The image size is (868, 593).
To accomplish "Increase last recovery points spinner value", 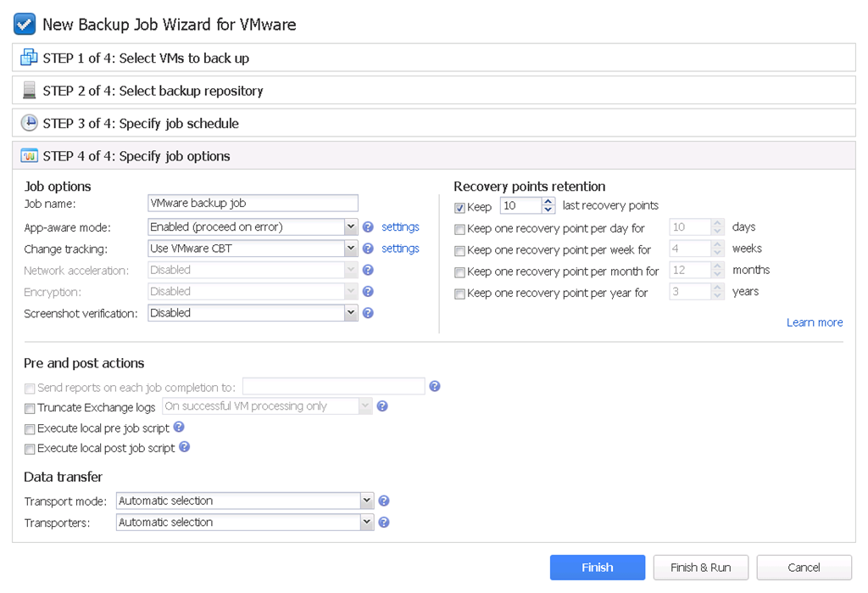I will 548,202.
